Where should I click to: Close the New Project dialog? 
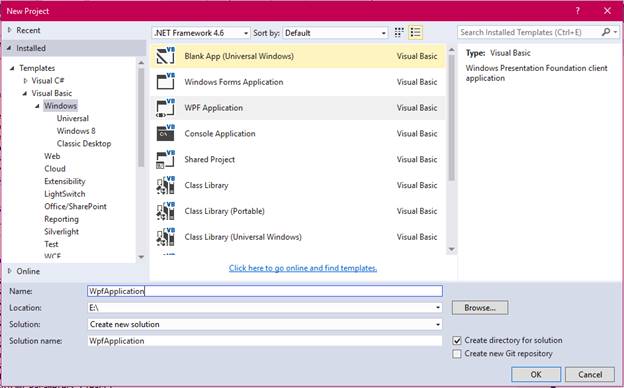point(607,11)
